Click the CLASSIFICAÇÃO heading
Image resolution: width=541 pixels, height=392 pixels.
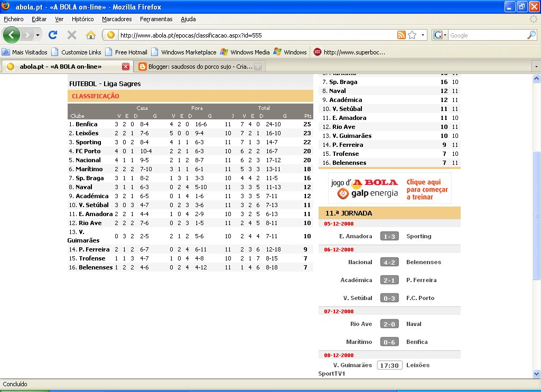pyautogui.click(x=95, y=96)
